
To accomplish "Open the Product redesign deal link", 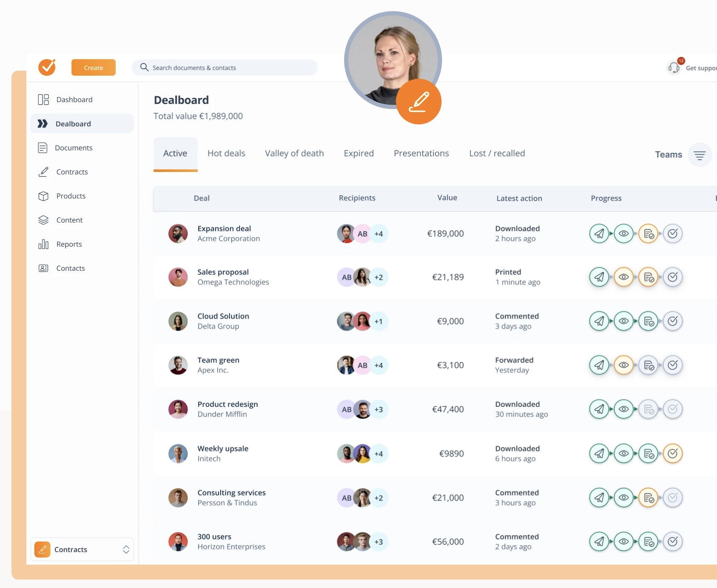I will 227,404.
